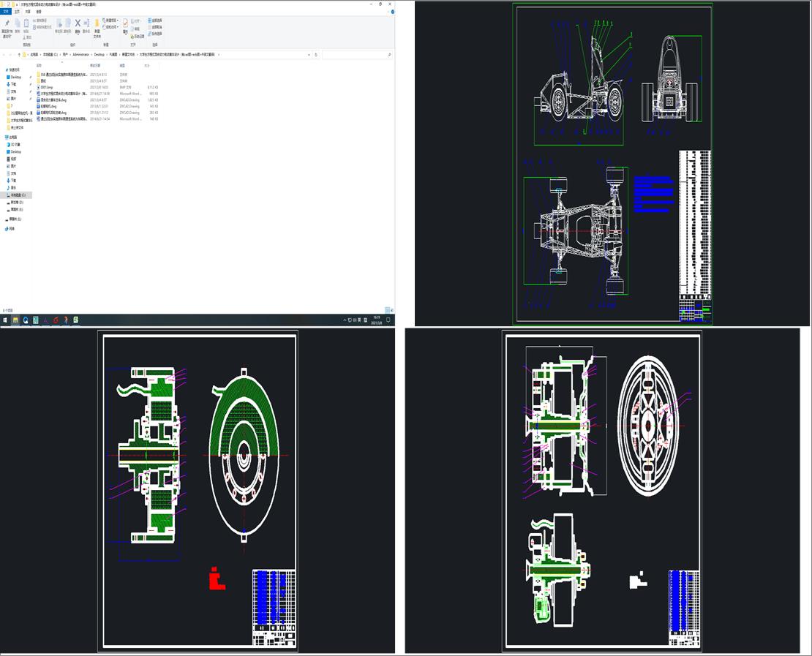Click the File Explorer taskbar icon
Screen dimensions: 812x656
[15, 320]
